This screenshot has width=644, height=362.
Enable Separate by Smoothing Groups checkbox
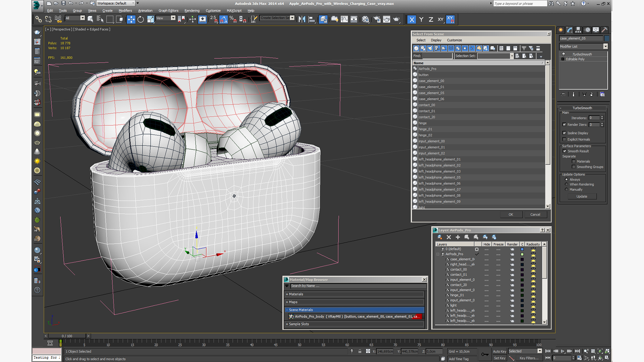click(574, 167)
